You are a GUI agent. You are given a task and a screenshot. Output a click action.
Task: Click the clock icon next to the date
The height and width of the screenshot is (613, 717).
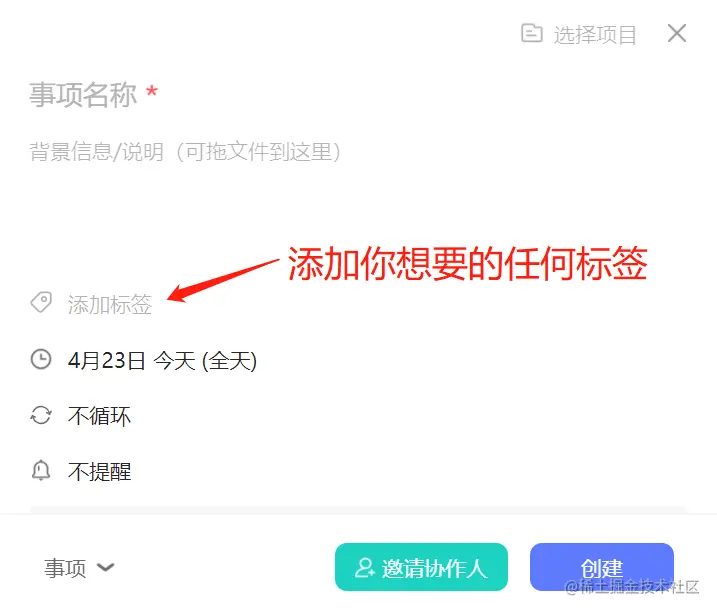click(x=41, y=359)
